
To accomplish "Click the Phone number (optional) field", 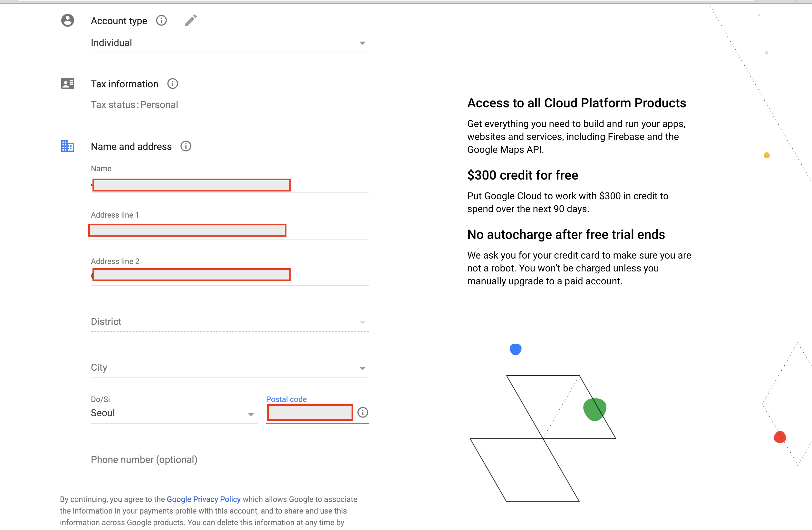I will pos(230,460).
